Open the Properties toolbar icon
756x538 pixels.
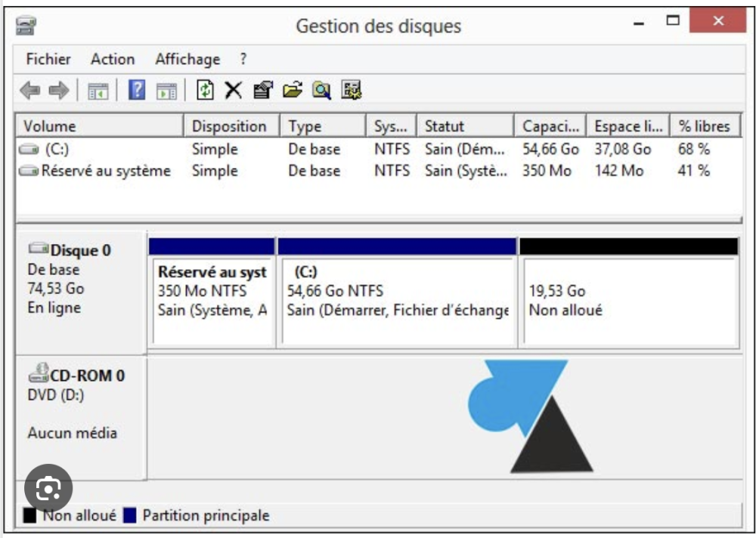pos(261,89)
